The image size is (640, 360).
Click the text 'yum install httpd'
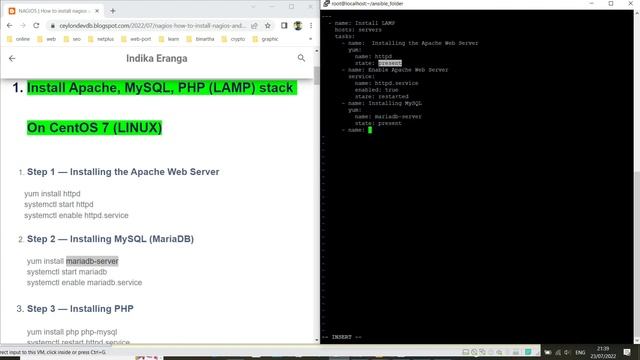52,194
